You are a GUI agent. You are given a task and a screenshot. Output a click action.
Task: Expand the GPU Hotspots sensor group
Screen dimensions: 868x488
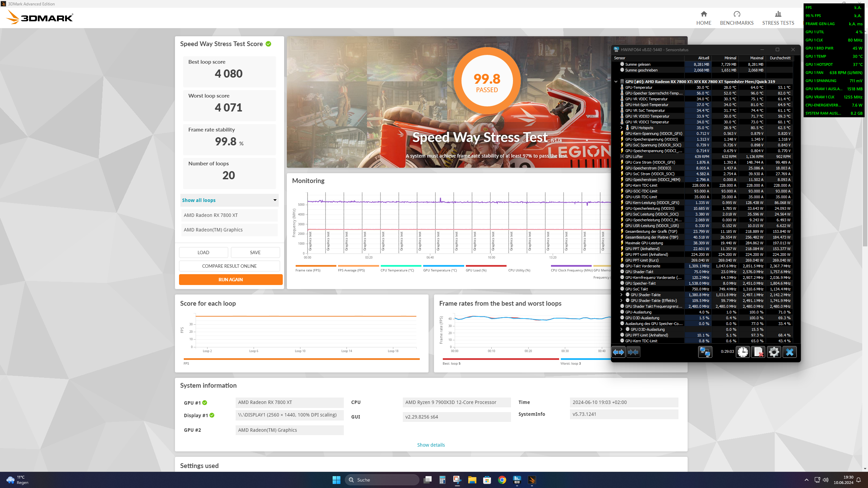[x=621, y=128]
